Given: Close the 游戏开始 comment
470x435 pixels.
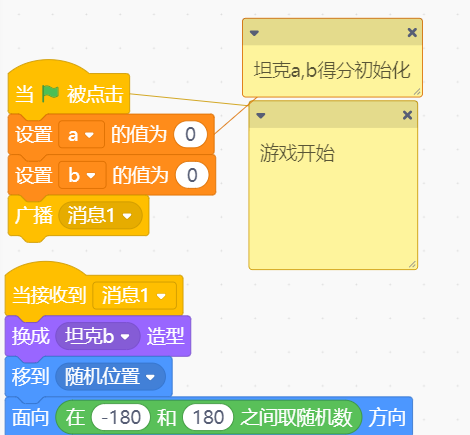Looking at the screenshot, I should tap(407, 115).
